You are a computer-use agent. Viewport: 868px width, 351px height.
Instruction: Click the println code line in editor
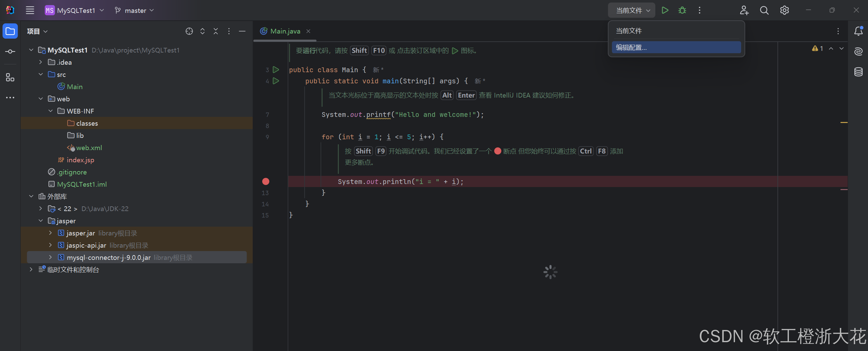click(x=401, y=182)
